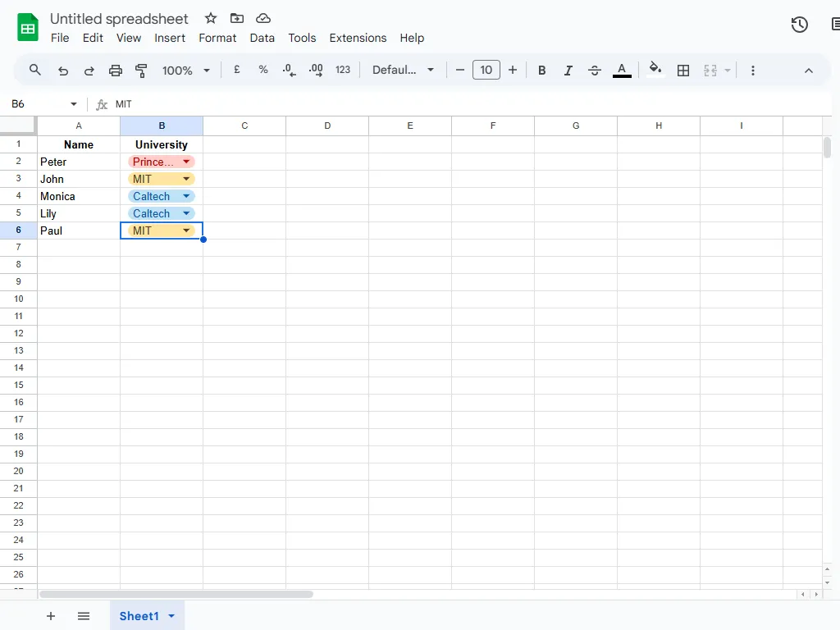Screen dimensions: 840x630
Task: Open the name box dropdown arrow
Action: pyautogui.click(x=74, y=104)
